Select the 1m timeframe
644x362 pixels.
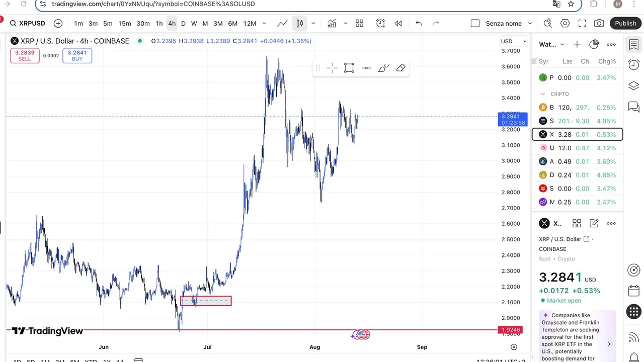(x=78, y=23)
